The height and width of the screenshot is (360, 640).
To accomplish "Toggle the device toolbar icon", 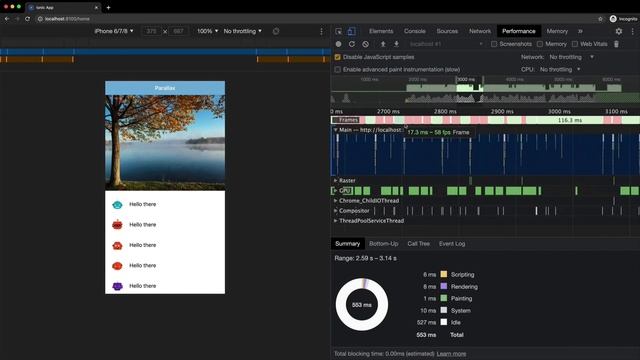I will coord(351,31).
